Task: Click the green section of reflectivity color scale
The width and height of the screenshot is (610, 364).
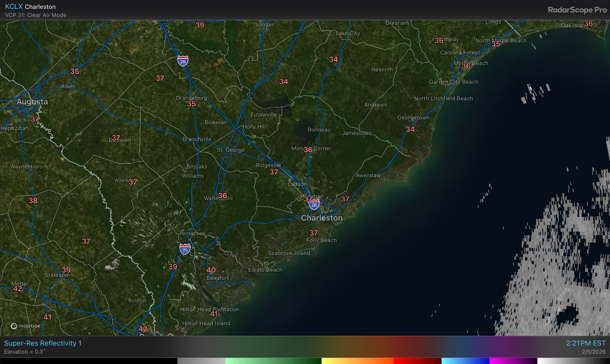Action: click(x=273, y=361)
